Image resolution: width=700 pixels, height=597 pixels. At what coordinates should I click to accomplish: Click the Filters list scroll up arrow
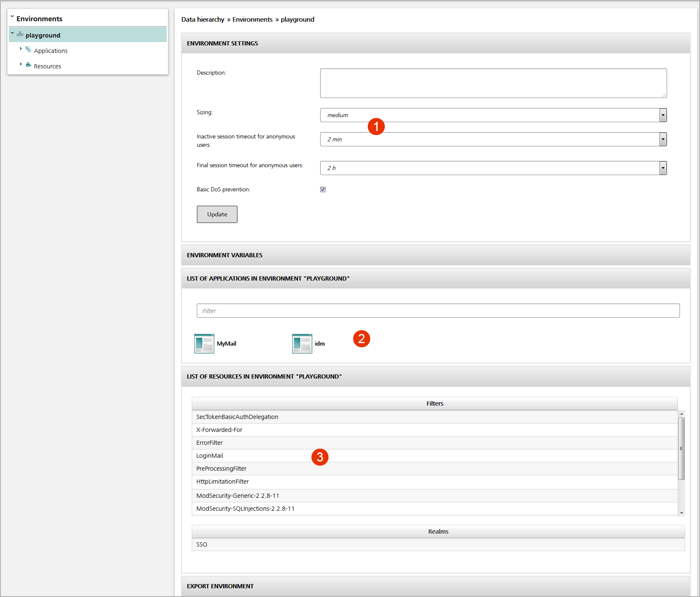click(681, 414)
